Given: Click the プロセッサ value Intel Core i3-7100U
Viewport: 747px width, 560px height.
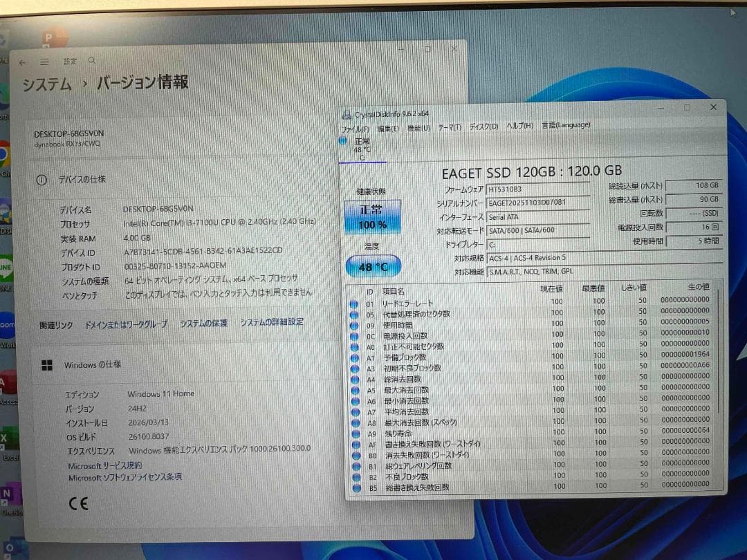Looking at the screenshot, I should (x=219, y=222).
